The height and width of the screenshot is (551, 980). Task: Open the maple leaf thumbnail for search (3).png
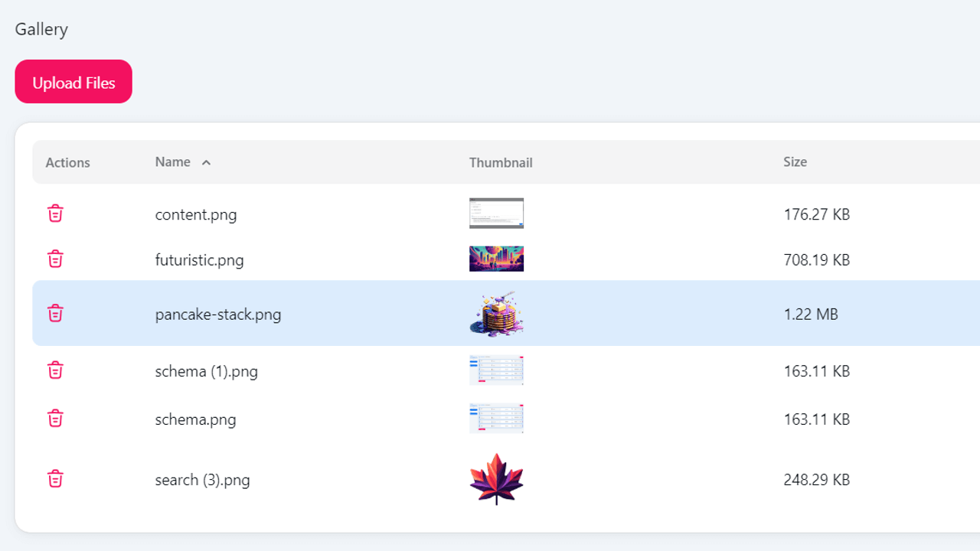tap(496, 478)
